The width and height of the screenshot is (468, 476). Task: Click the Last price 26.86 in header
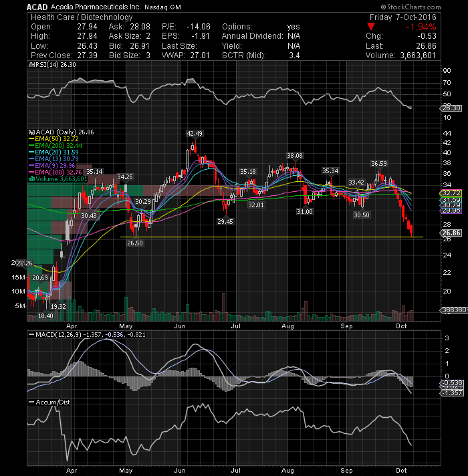pyautogui.click(x=426, y=46)
